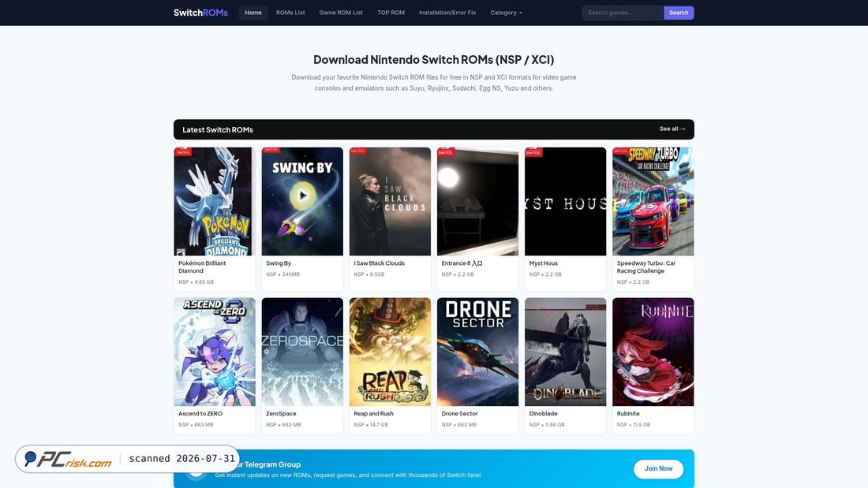This screenshot has width=868, height=488.
Task: Click the play icon on Swing By cover
Action: pos(302,196)
